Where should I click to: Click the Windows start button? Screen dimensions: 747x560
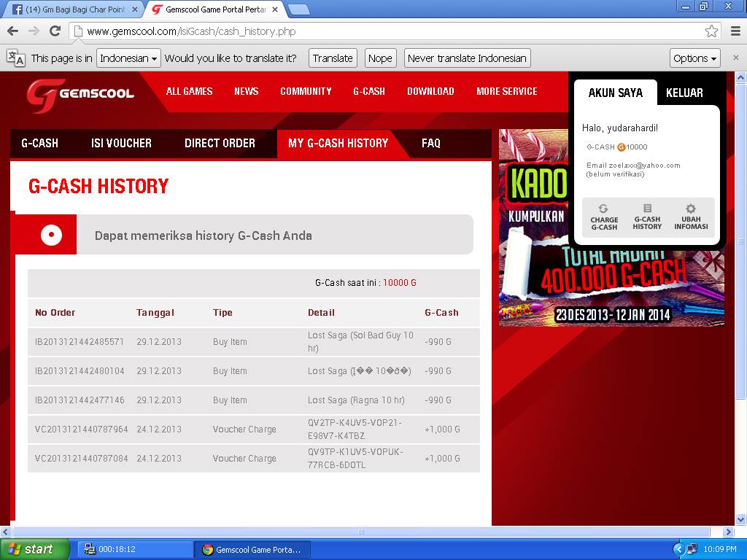[x=34, y=549]
